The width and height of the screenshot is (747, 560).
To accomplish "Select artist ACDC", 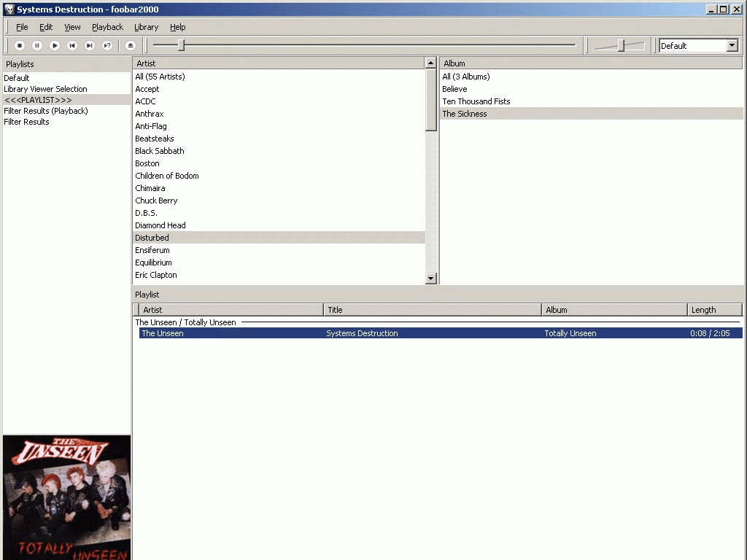I will 279,101.
